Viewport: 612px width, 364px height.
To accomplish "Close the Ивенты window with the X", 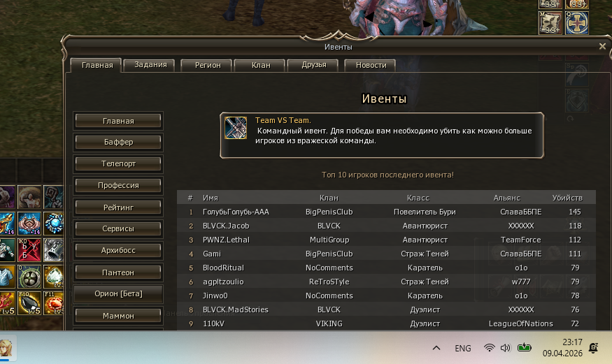I will (602, 46).
